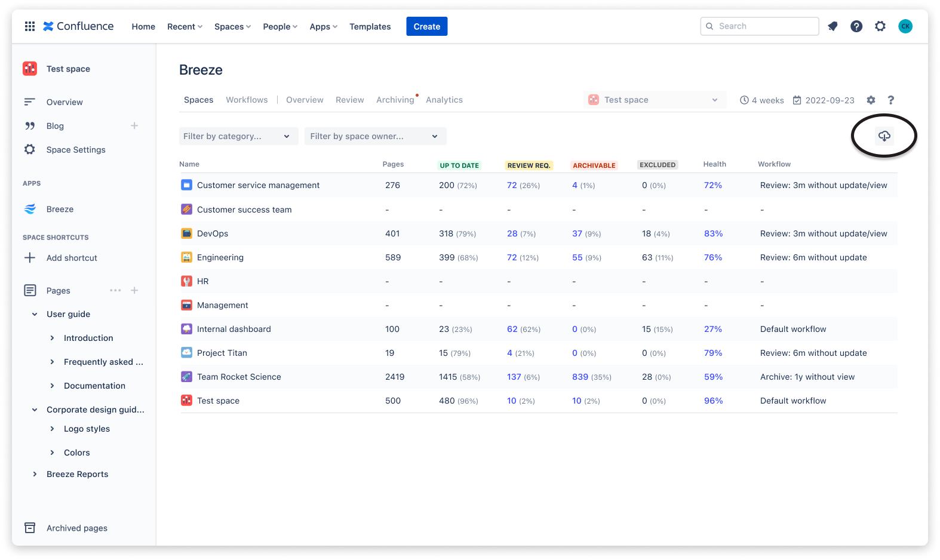Switch to the Analytics tab

pyautogui.click(x=444, y=100)
